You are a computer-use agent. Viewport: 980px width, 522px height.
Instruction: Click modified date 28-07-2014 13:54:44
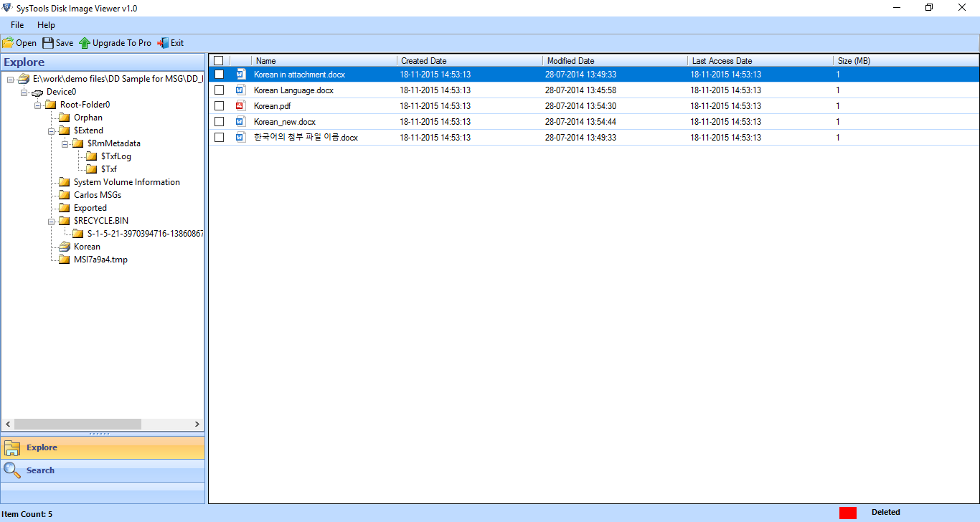tap(580, 122)
